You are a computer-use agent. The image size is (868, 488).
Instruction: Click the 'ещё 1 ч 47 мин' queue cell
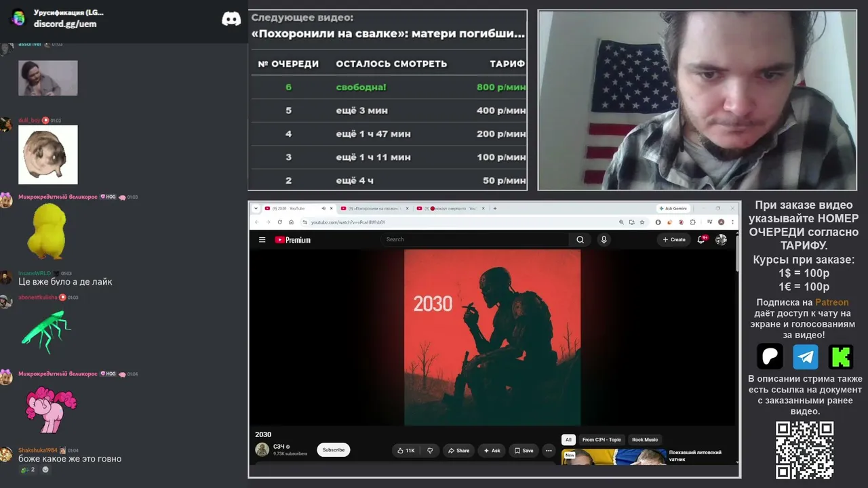click(373, 134)
